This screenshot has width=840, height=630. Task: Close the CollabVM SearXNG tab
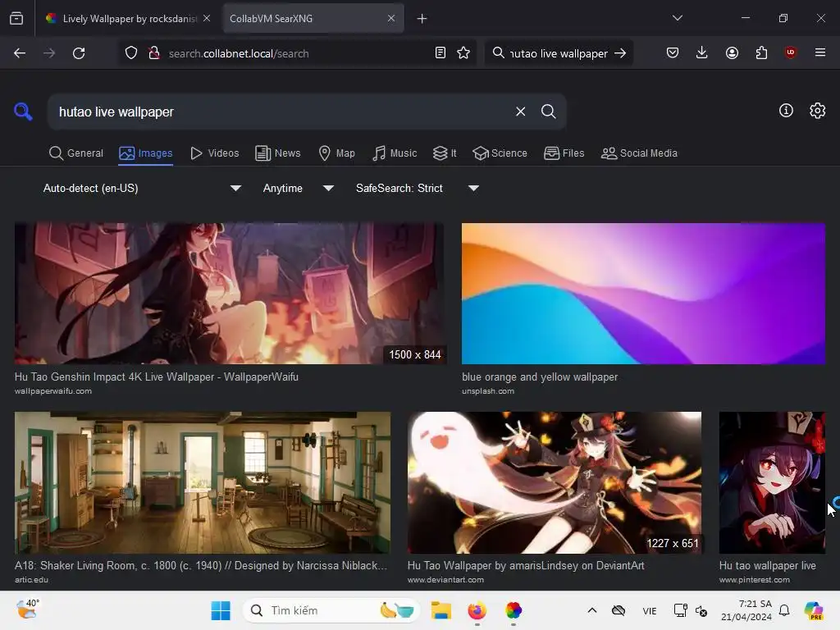pyautogui.click(x=391, y=18)
